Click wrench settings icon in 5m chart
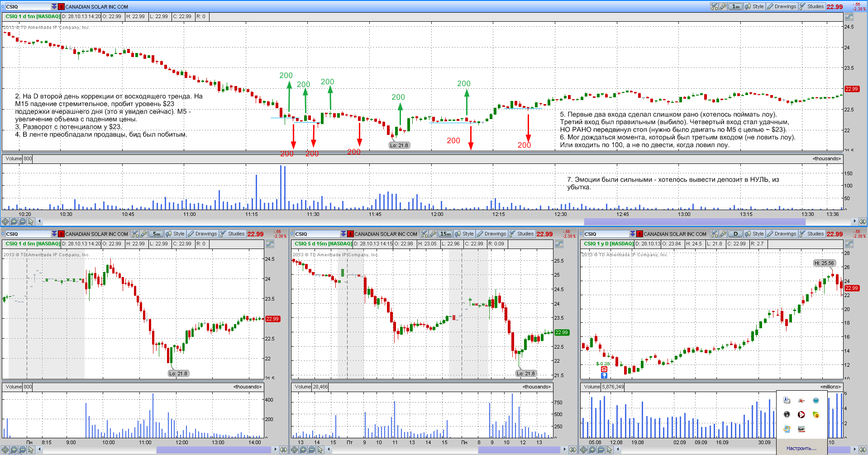Image resolution: width=868 pixels, height=455 pixels. pos(144,234)
